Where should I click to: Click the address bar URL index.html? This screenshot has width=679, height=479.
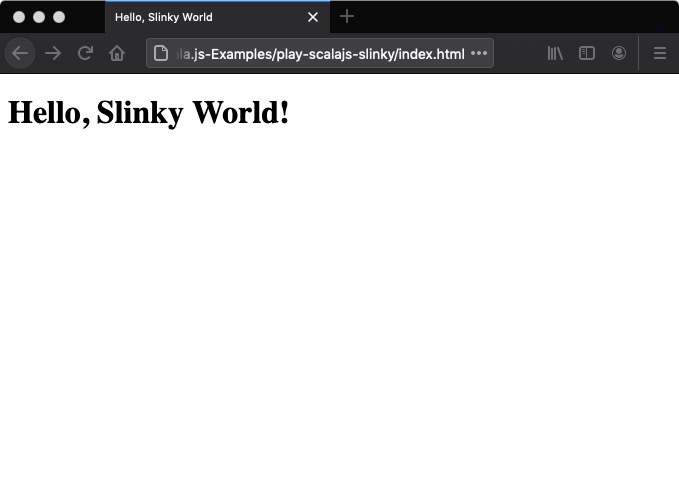point(320,53)
